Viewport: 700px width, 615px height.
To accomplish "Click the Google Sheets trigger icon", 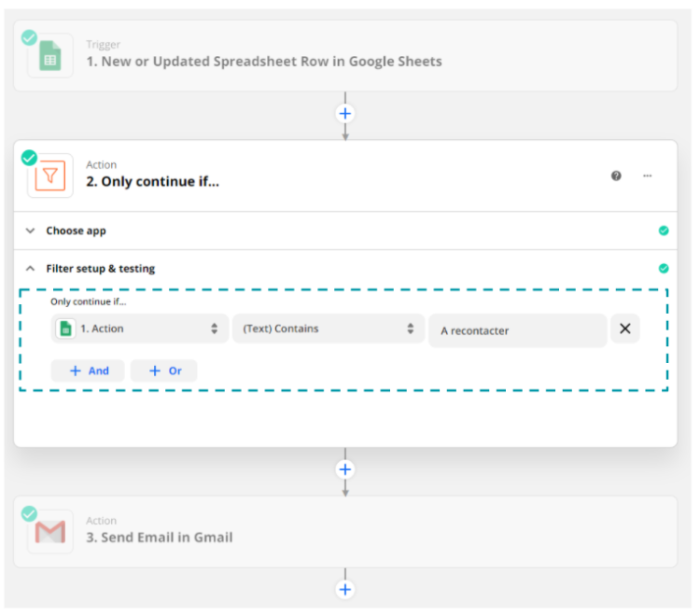I will pyautogui.click(x=50, y=56).
